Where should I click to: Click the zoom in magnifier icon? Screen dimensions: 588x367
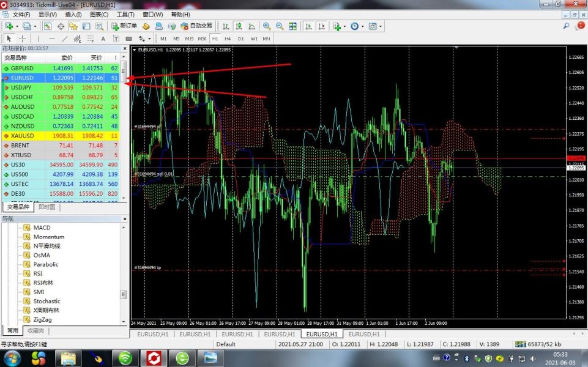267,26
